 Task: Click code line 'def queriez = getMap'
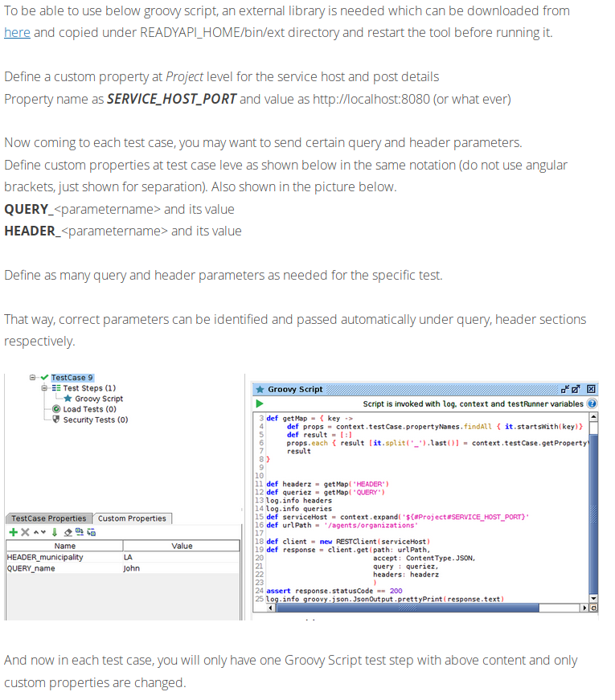[325, 492]
